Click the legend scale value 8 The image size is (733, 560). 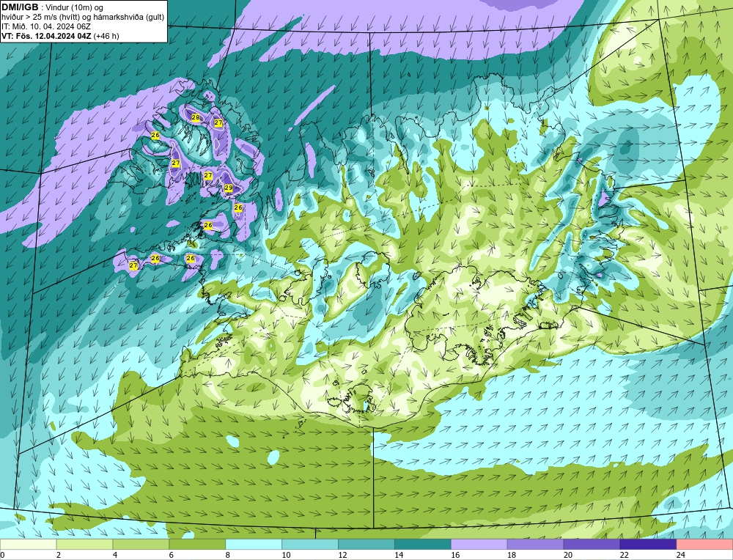click(x=228, y=555)
